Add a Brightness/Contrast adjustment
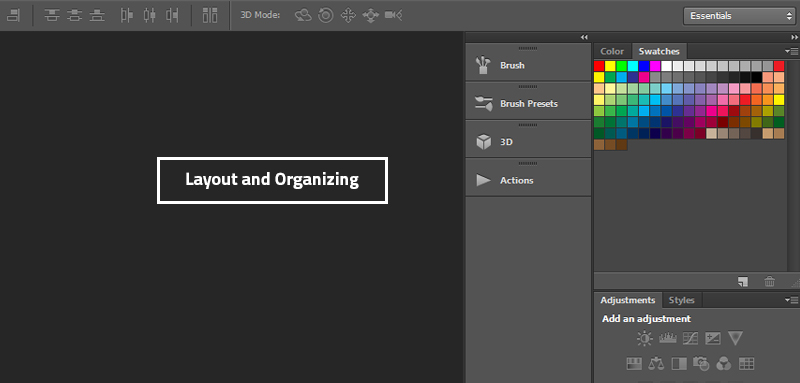 645,338
